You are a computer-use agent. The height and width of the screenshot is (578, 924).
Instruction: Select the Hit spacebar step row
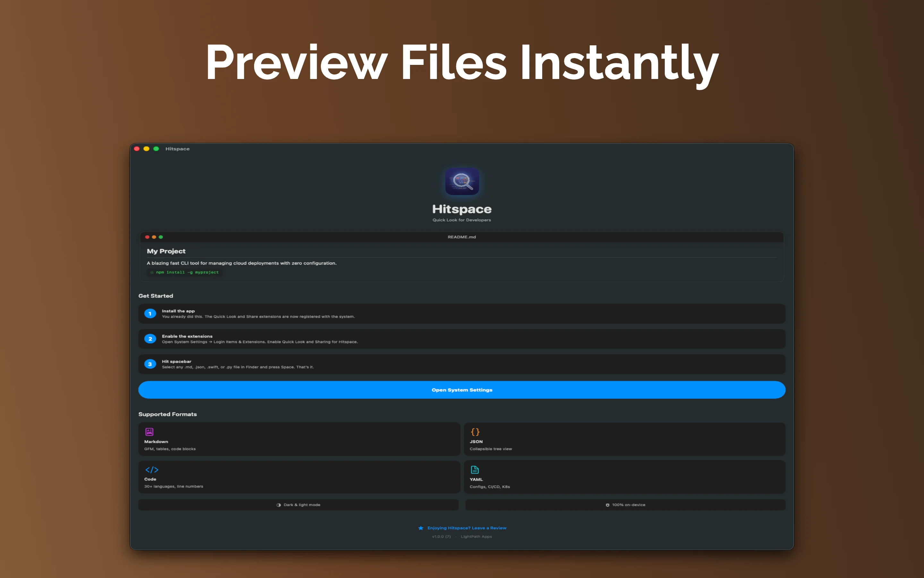coord(462,364)
